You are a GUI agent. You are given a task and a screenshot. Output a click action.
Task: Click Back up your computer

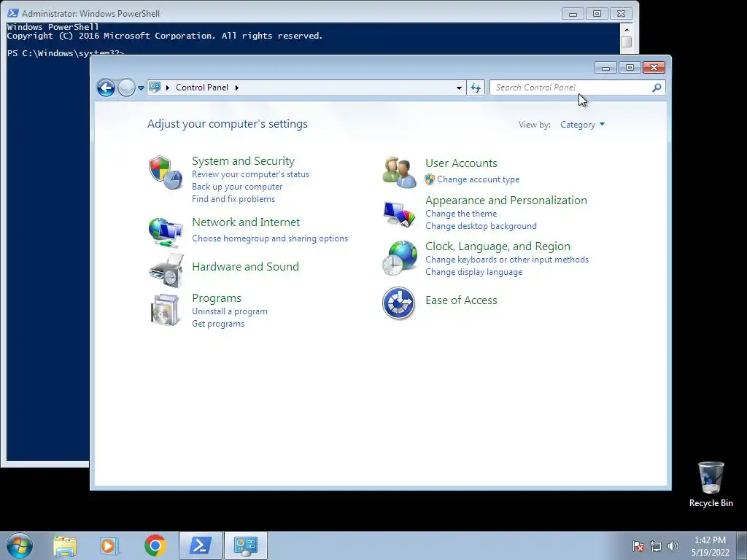237,187
